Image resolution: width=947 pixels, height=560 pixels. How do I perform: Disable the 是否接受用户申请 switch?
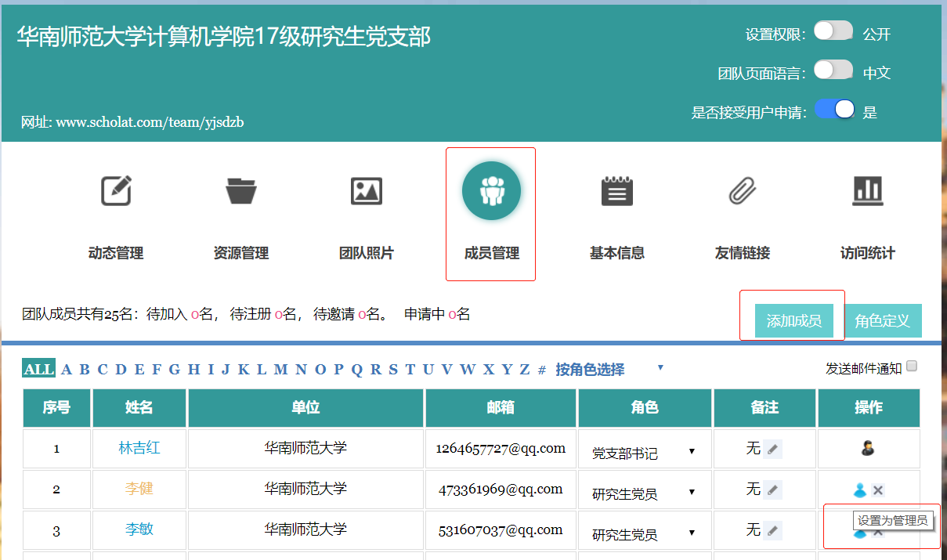[x=833, y=110]
